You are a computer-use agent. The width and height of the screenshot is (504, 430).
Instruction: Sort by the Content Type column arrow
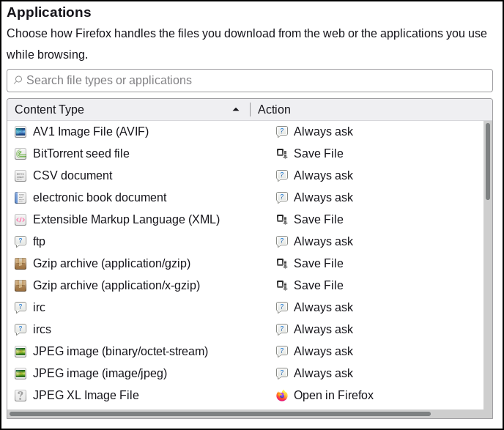tap(236, 110)
